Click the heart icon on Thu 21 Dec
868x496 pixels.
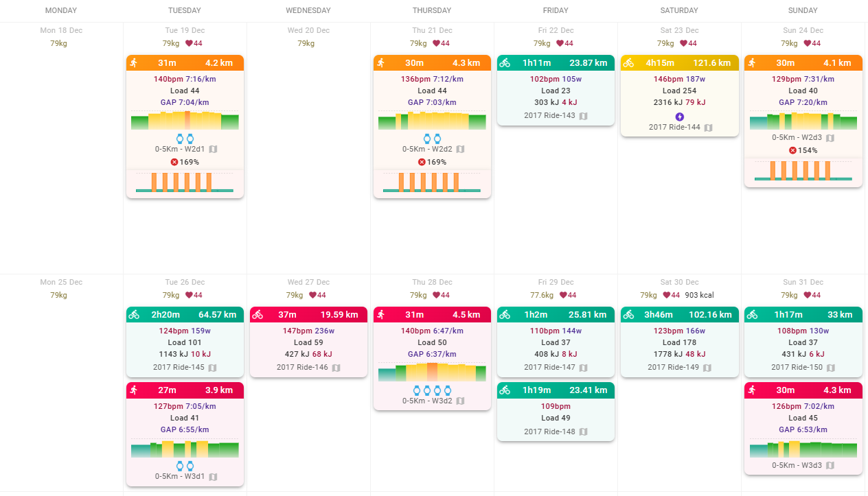437,43
